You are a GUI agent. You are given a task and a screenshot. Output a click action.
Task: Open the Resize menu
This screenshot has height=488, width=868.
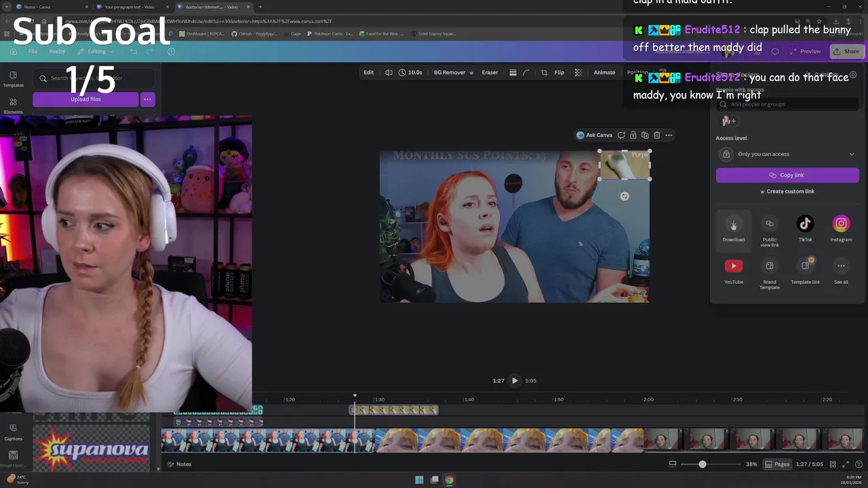coord(57,52)
